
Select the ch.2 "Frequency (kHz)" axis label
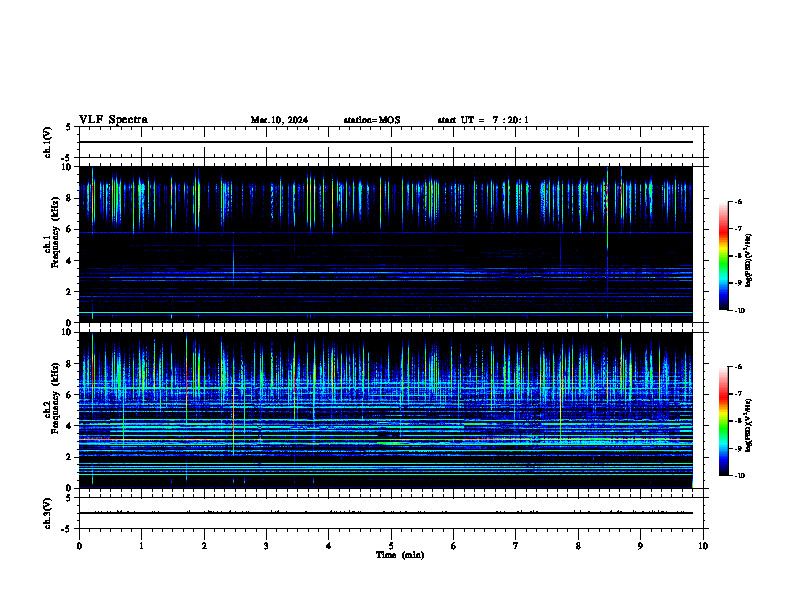[56, 398]
